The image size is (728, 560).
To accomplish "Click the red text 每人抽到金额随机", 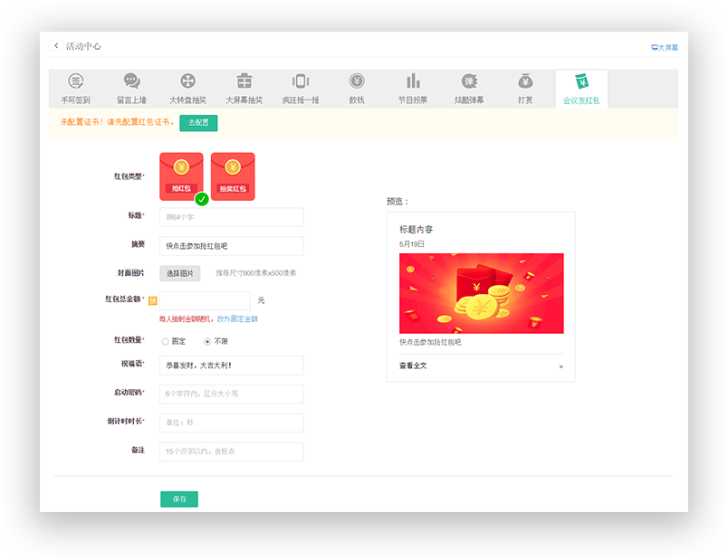I will [x=185, y=318].
